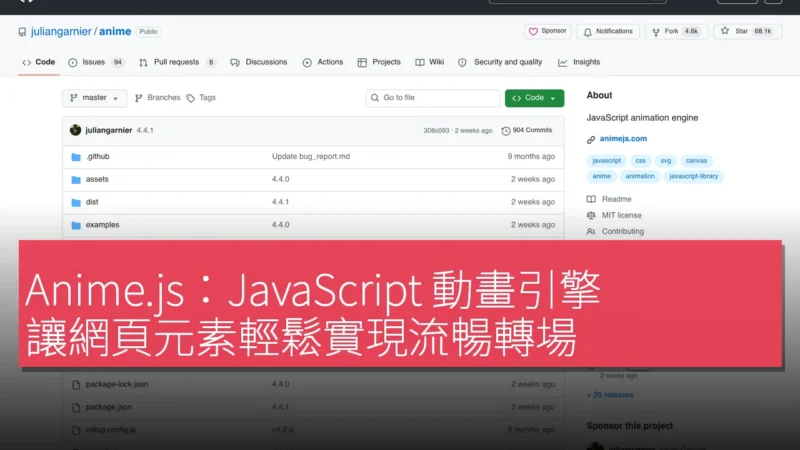
Task: View the Tags list
Action: click(202, 98)
